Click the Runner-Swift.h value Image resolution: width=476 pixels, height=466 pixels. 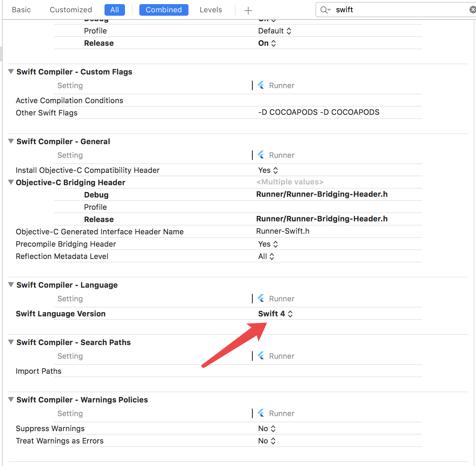pyautogui.click(x=283, y=231)
